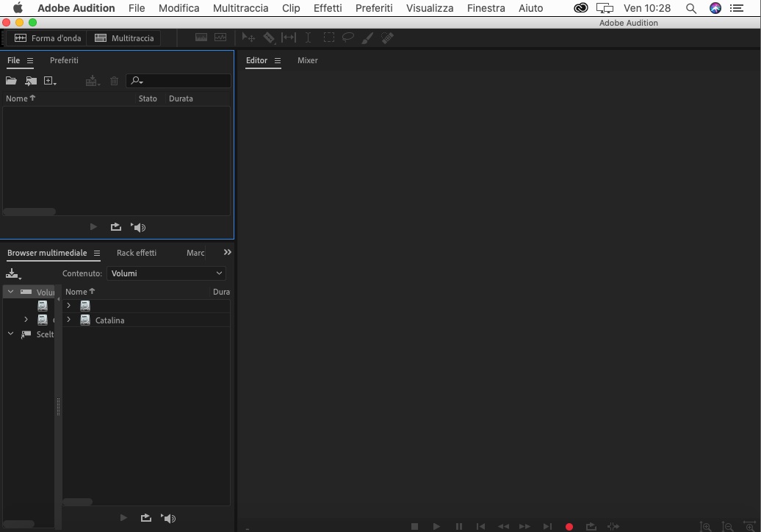Select the Slip tool
761x532 pixels.
(x=288, y=38)
